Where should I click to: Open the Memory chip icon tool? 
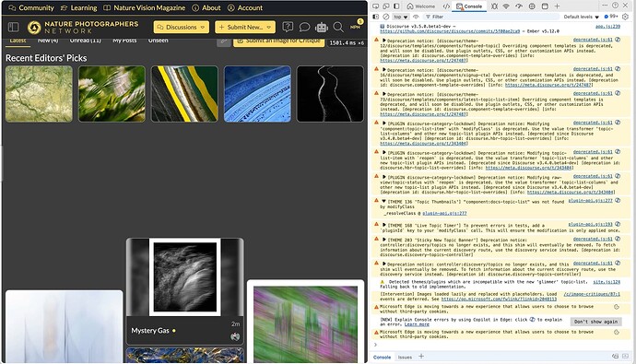coord(532,6)
